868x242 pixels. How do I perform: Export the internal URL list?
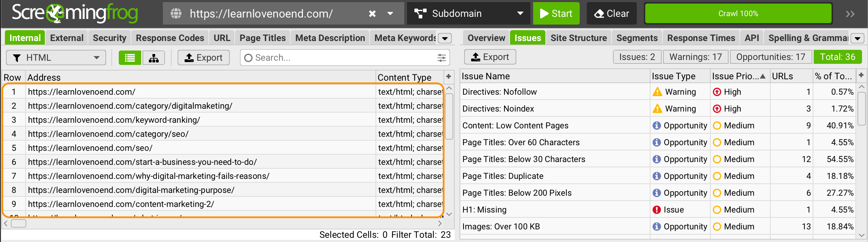(x=204, y=58)
